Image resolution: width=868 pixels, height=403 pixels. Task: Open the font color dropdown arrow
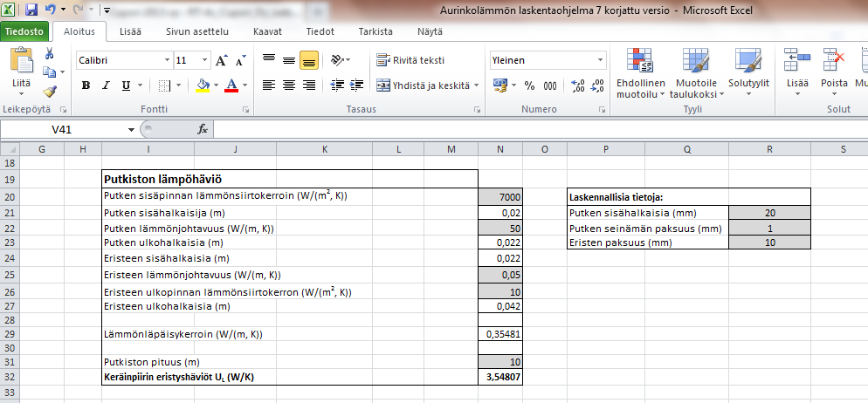pyautogui.click(x=245, y=85)
